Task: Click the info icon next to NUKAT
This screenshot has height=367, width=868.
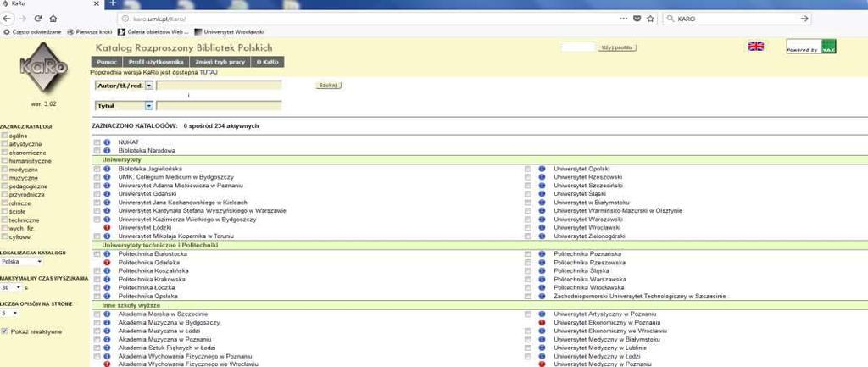Action: point(107,142)
